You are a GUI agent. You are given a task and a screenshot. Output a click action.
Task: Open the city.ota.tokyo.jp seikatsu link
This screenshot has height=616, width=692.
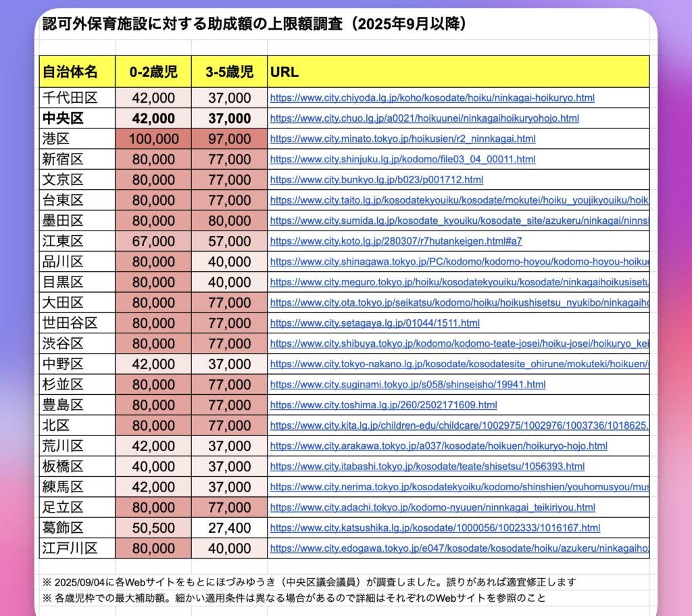pyautogui.click(x=459, y=302)
